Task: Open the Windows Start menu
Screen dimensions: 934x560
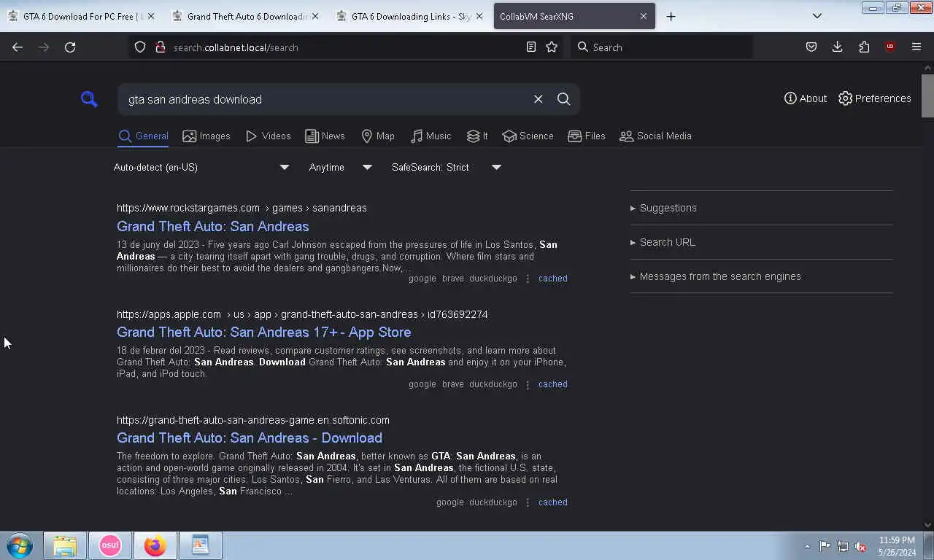Action: (20, 545)
